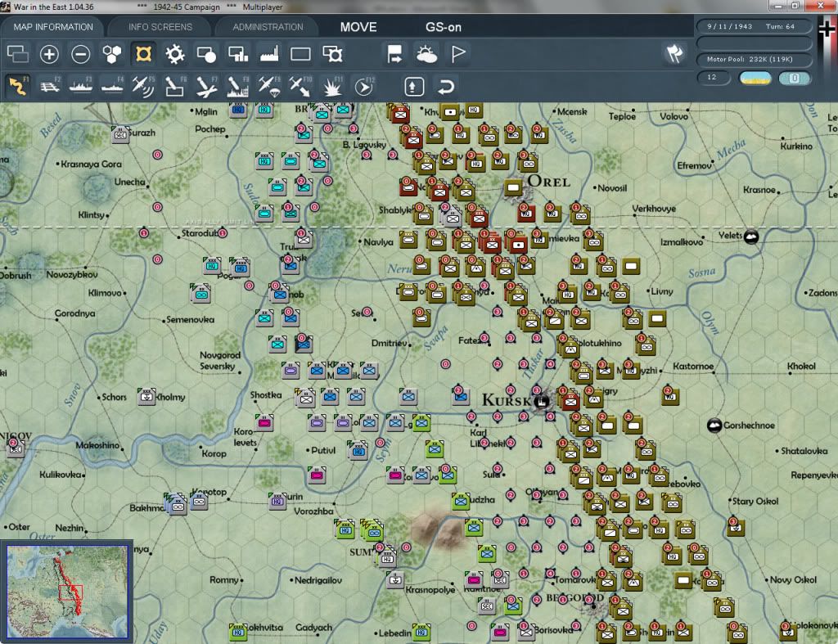Select the F10 air transfer icon
Viewport: 838px width, 644px height.
tap(300, 86)
